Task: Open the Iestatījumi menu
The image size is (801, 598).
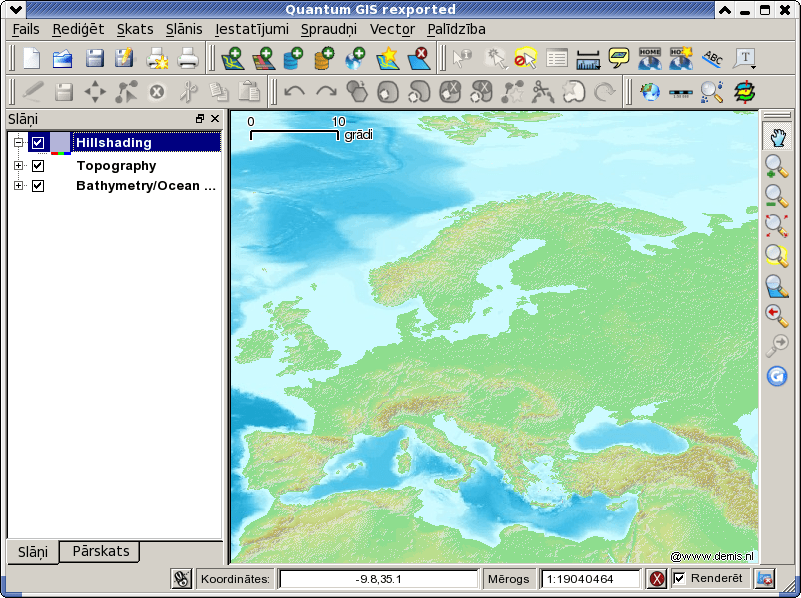Action: coord(251,29)
